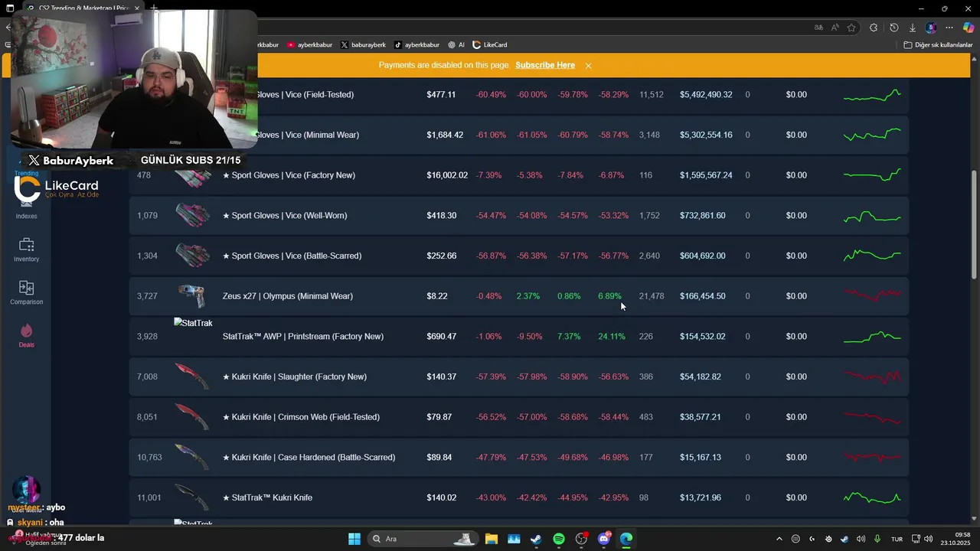Open Sport Gloves Vice Factory New item
The height and width of the screenshot is (551, 980).
tap(289, 175)
